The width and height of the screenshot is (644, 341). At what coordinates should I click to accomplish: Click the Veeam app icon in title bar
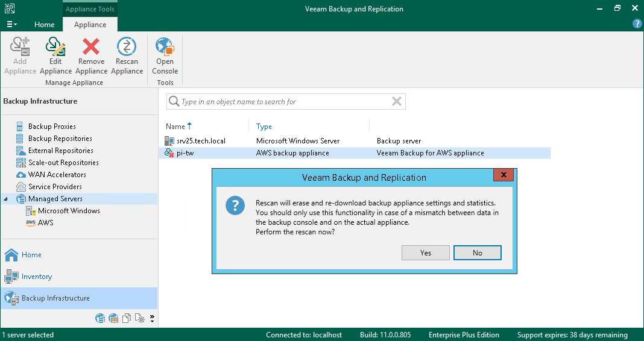pos(10,8)
